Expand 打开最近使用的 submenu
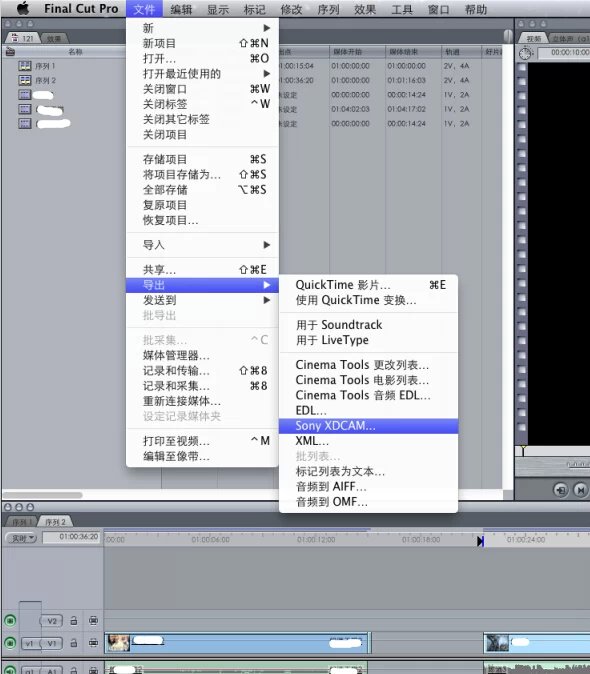 [x=202, y=74]
